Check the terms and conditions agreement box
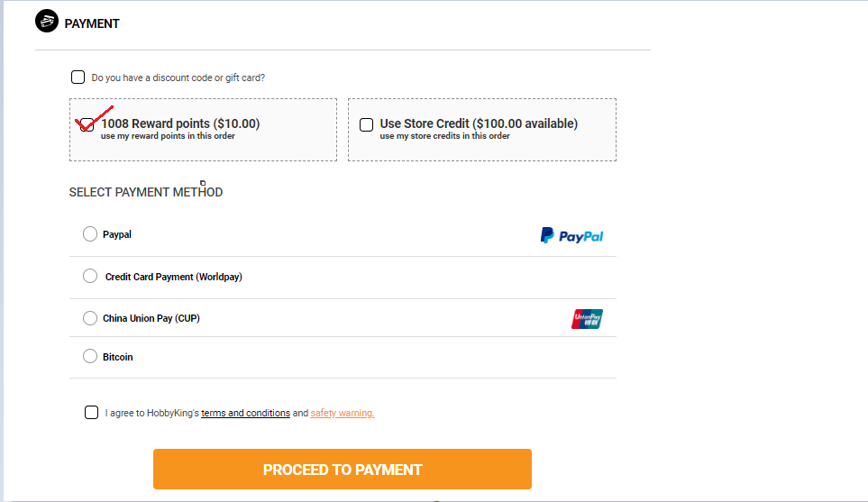 [91, 413]
